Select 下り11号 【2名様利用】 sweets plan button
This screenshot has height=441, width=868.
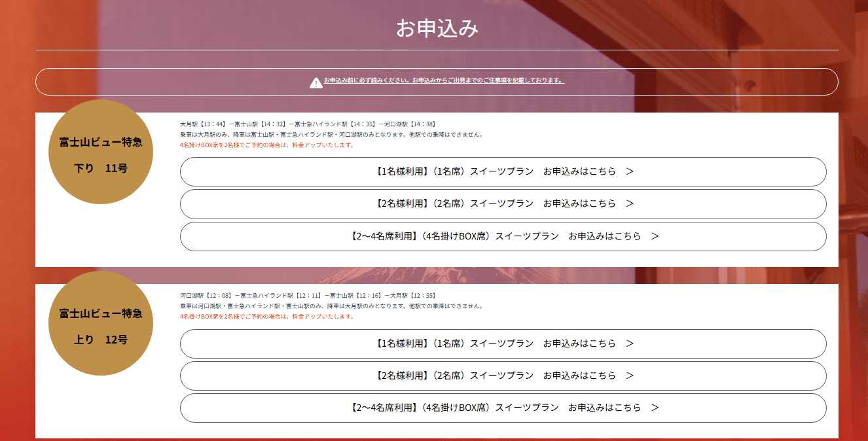[x=503, y=203]
